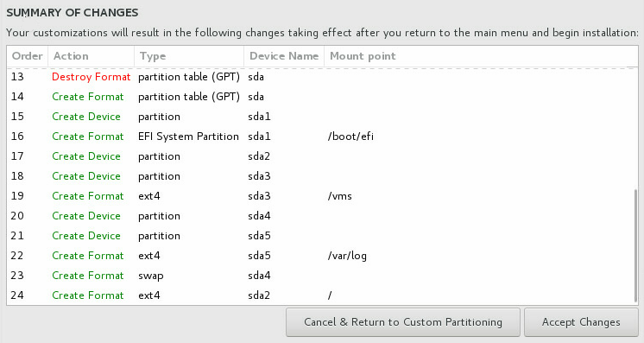Select row 15 Create Device sda1

(x=319, y=117)
